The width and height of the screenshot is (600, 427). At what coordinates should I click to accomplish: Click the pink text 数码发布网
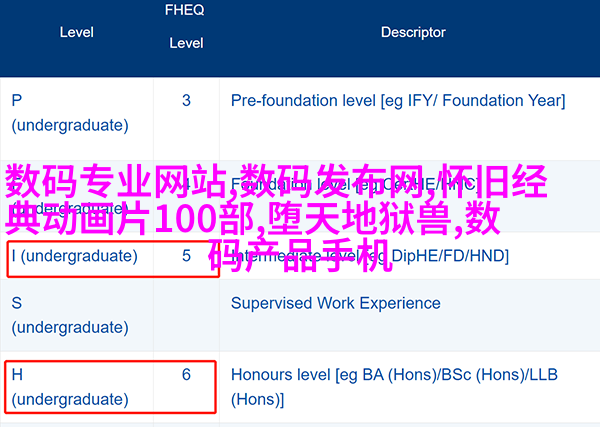click(x=333, y=181)
